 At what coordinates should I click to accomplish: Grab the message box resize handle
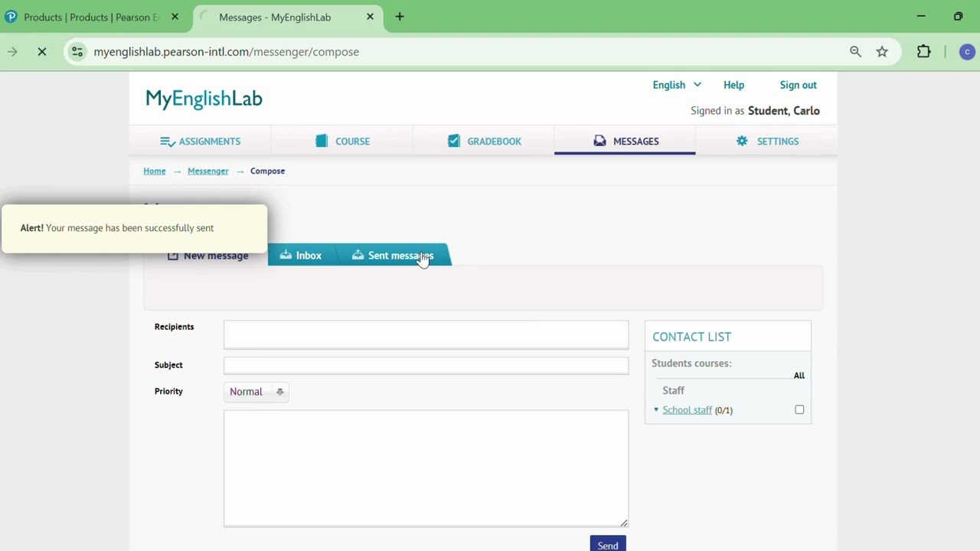624,523
